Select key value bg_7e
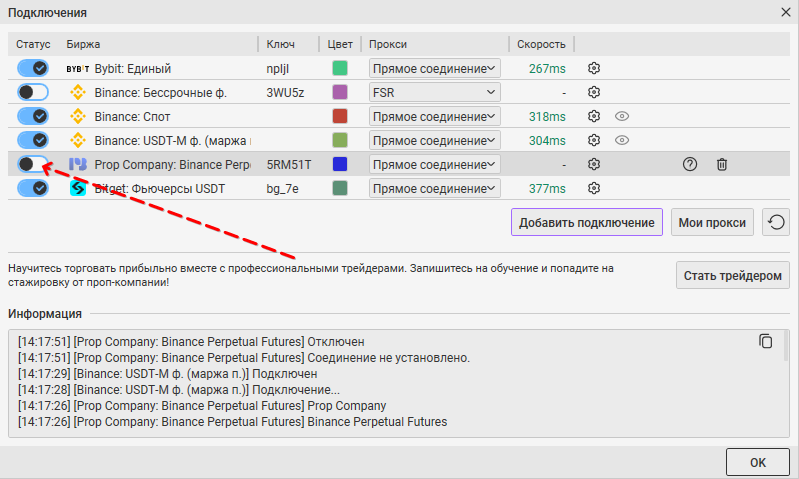 (282, 189)
